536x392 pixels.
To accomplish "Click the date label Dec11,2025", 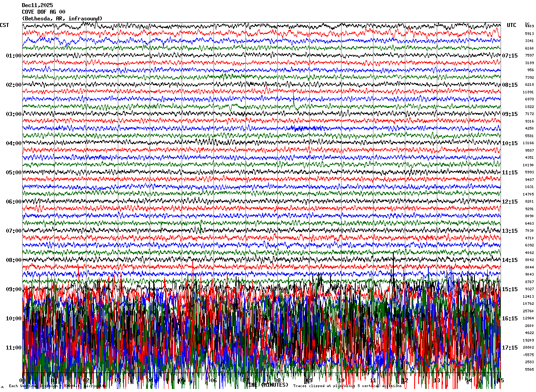I will pyautogui.click(x=37, y=5).
